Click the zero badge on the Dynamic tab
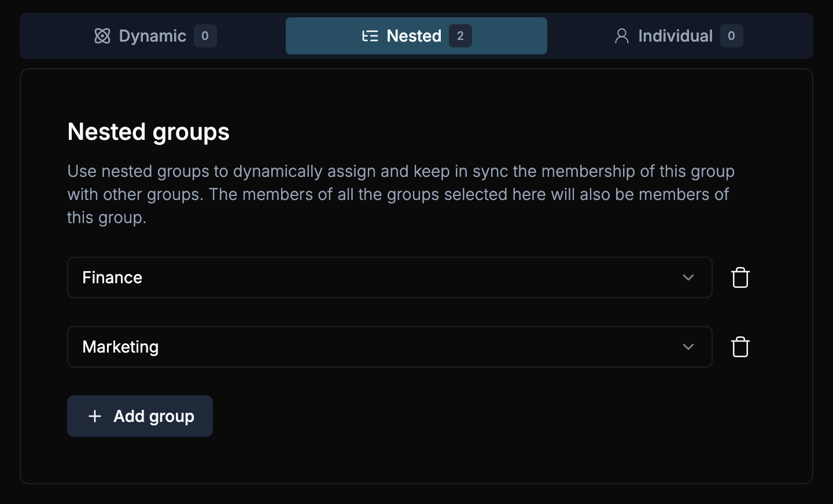 (205, 36)
